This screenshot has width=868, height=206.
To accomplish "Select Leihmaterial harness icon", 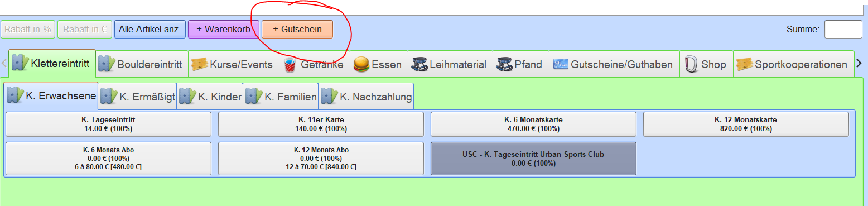I will (x=419, y=65).
